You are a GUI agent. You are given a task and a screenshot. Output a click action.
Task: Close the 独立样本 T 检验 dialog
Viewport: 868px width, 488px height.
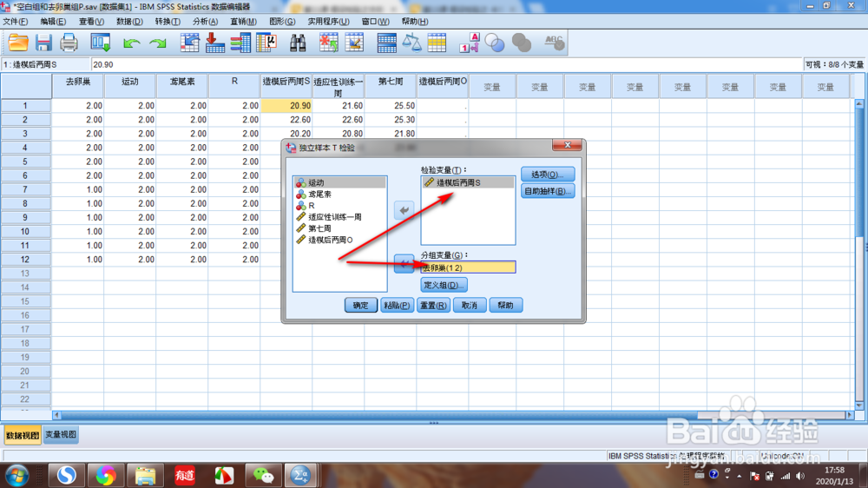567,145
